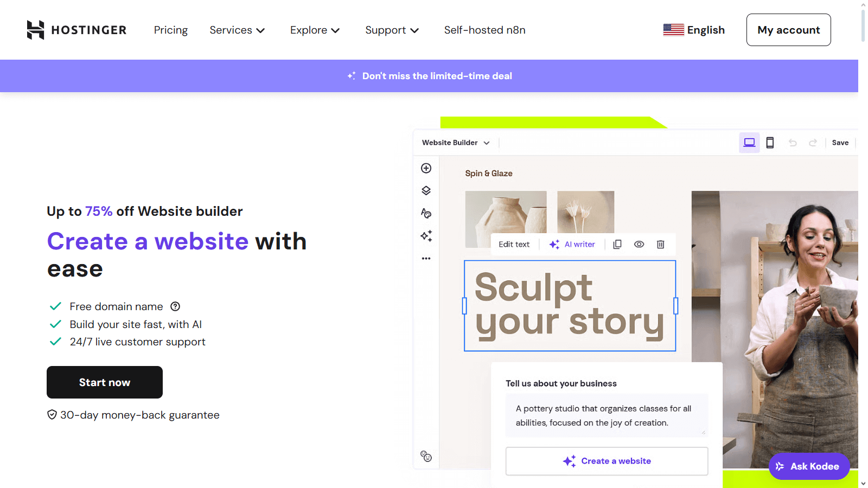Expand the Explore dropdown menu

pos(315,30)
